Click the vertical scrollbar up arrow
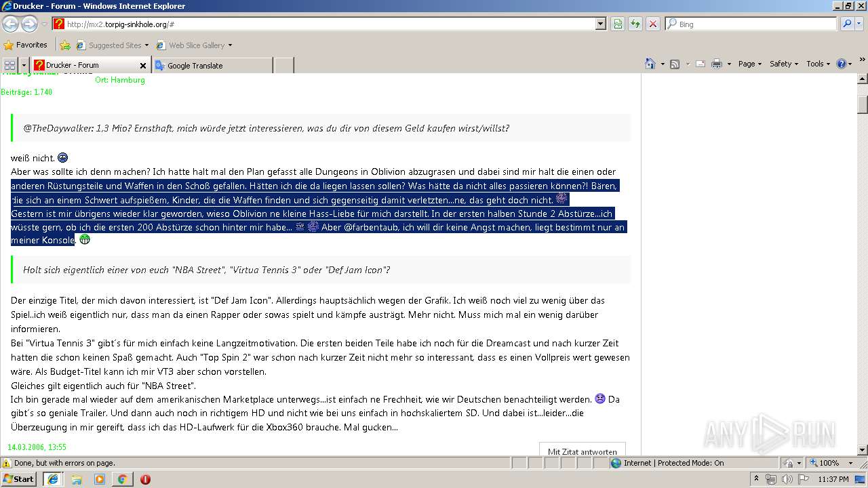 pos(862,79)
